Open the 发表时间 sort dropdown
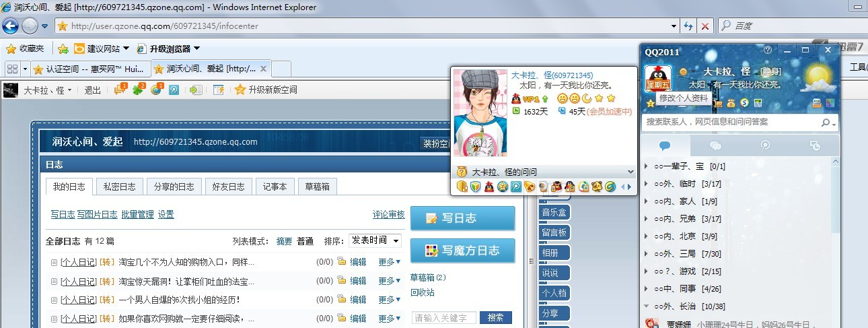Viewport: 868px width, 328px height. (x=375, y=240)
